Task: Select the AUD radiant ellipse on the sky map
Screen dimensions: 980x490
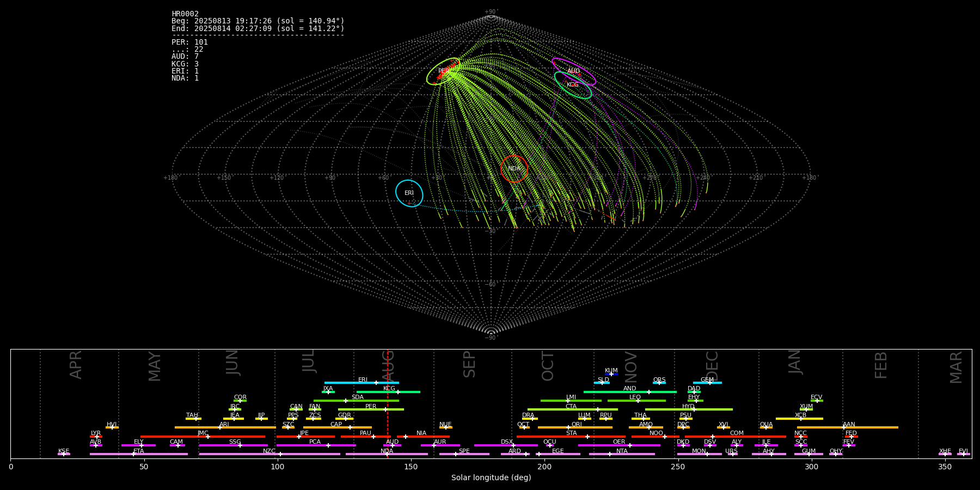Action: (574, 71)
